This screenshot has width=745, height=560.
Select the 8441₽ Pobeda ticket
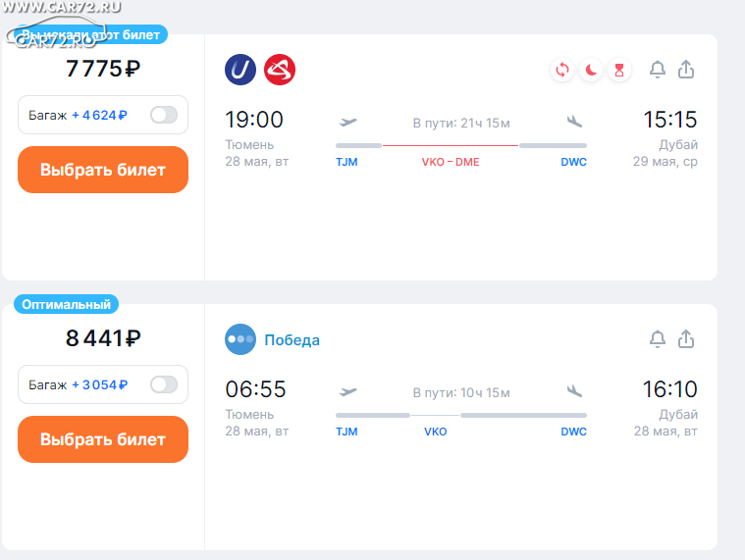coord(103,439)
